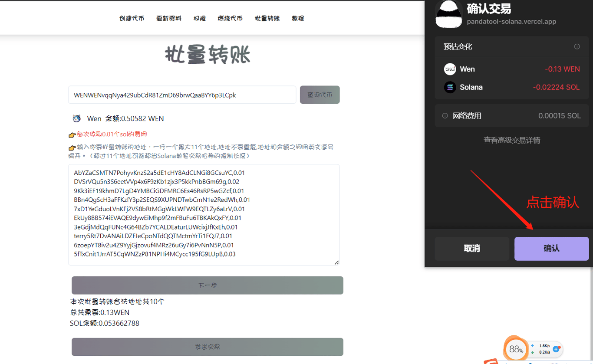Click the -0.13 WEN amount
The image size is (593, 364).
pyautogui.click(x=562, y=69)
